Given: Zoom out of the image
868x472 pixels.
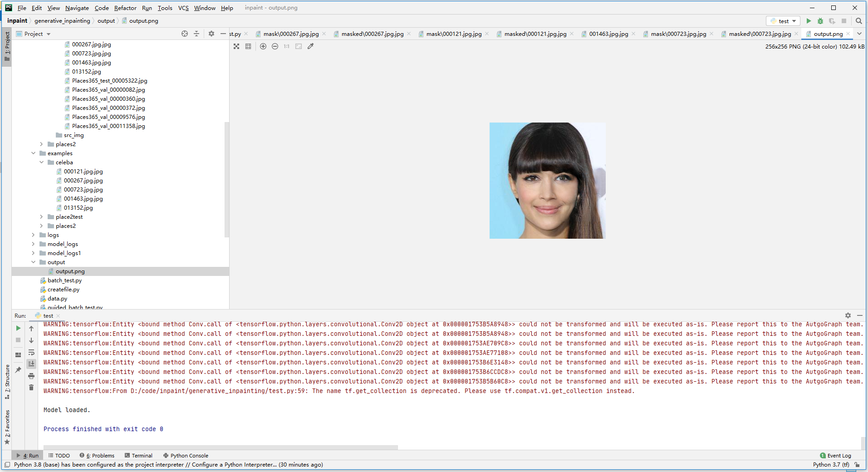Looking at the screenshot, I should pyautogui.click(x=275, y=46).
